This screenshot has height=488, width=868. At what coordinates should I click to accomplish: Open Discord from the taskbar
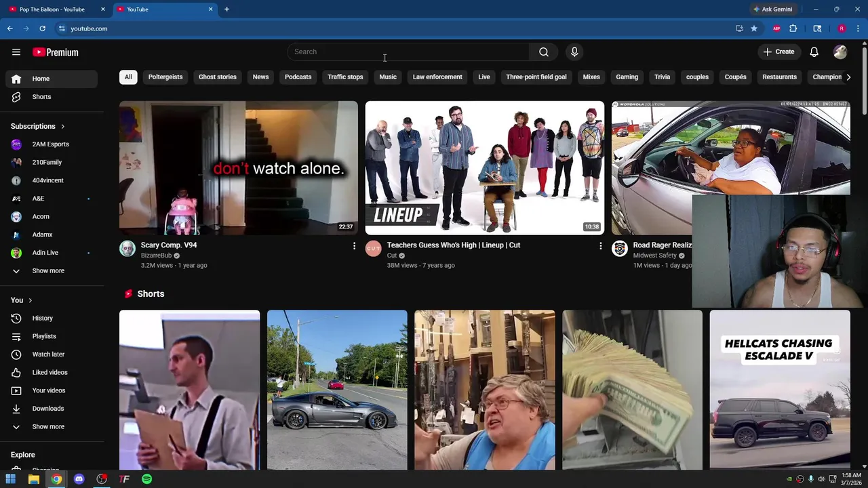coord(79,479)
